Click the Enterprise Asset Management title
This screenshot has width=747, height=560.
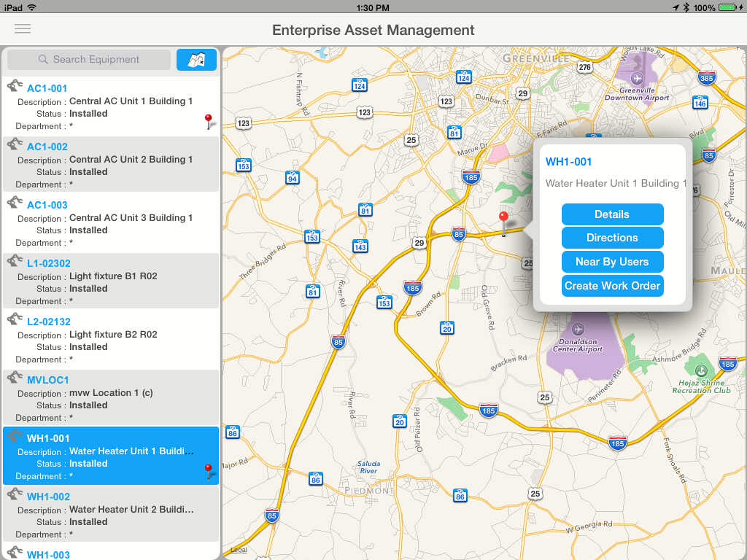373,30
